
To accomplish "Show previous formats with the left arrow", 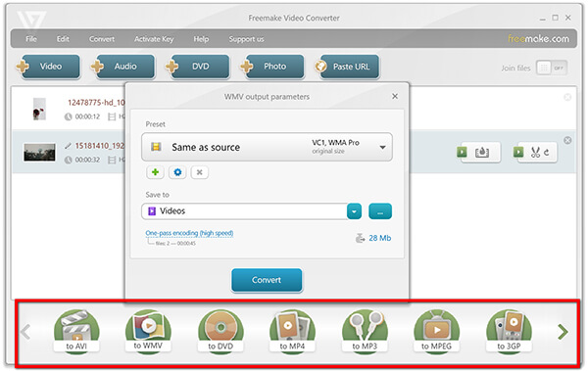I will [x=25, y=332].
